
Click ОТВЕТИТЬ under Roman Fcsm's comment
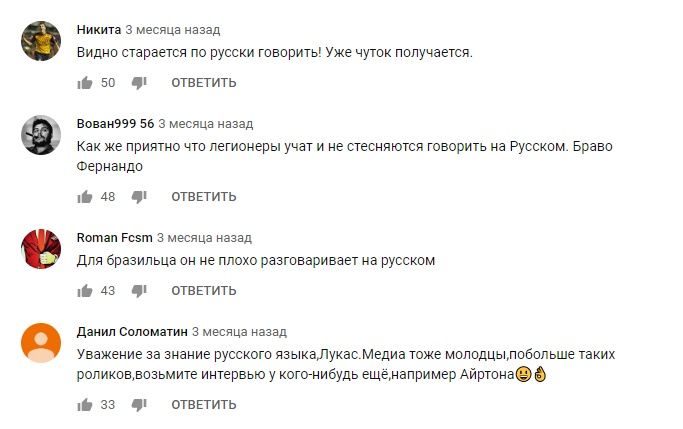pos(204,291)
